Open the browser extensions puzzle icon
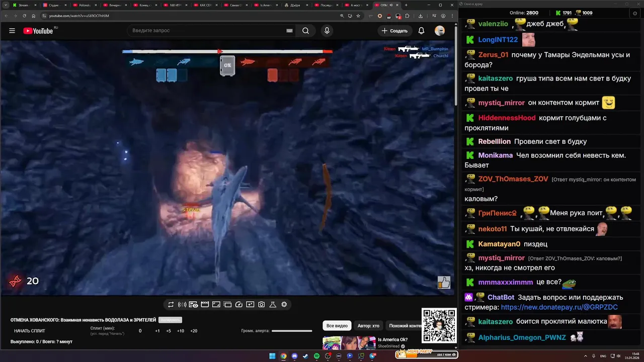 (x=407, y=16)
